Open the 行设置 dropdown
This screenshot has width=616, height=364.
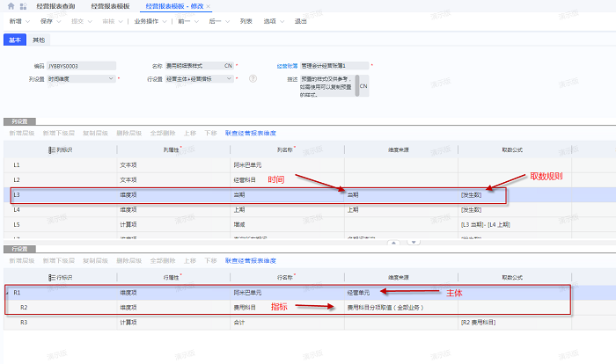pyautogui.click(x=230, y=78)
